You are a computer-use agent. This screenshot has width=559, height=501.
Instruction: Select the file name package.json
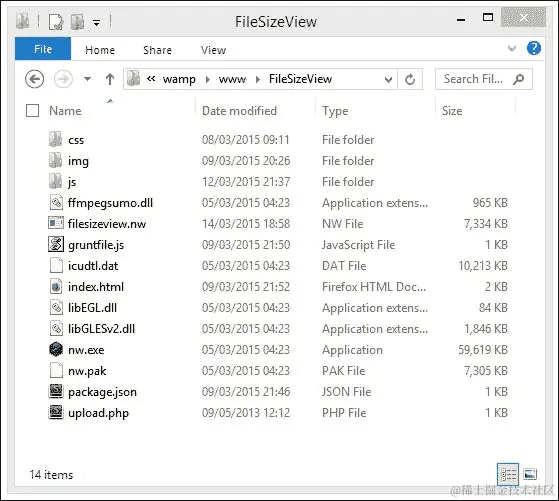102,392
